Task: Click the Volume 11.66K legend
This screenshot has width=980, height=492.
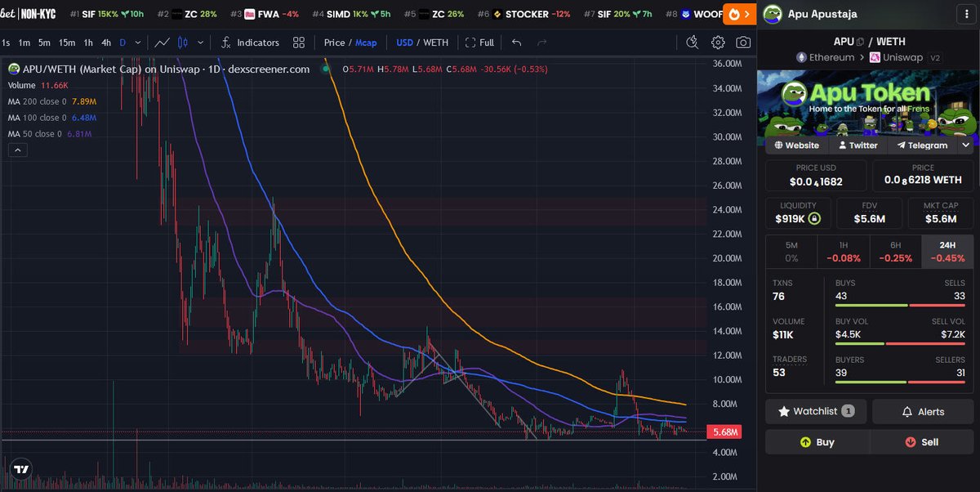Action: click(38, 85)
